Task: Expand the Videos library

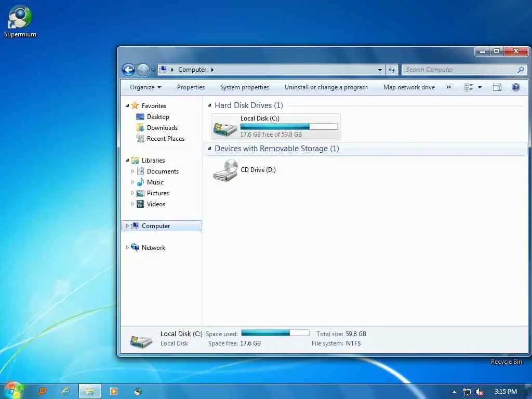Action: (132, 204)
